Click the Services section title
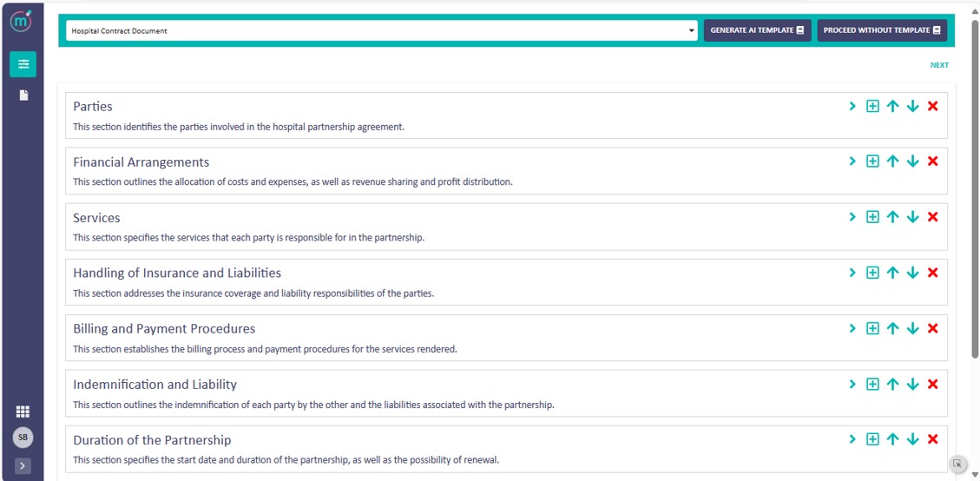 click(x=97, y=218)
